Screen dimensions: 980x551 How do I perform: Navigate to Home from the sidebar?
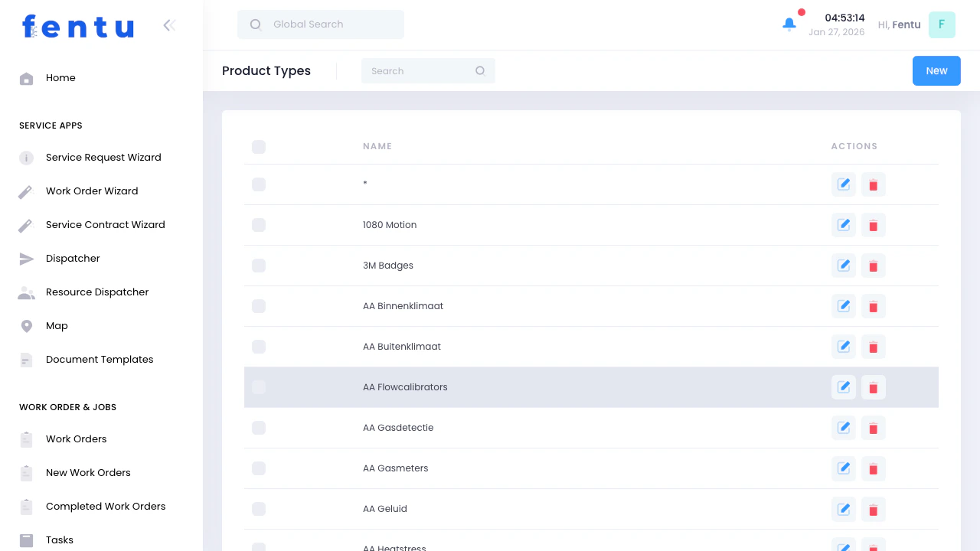tap(60, 78)
